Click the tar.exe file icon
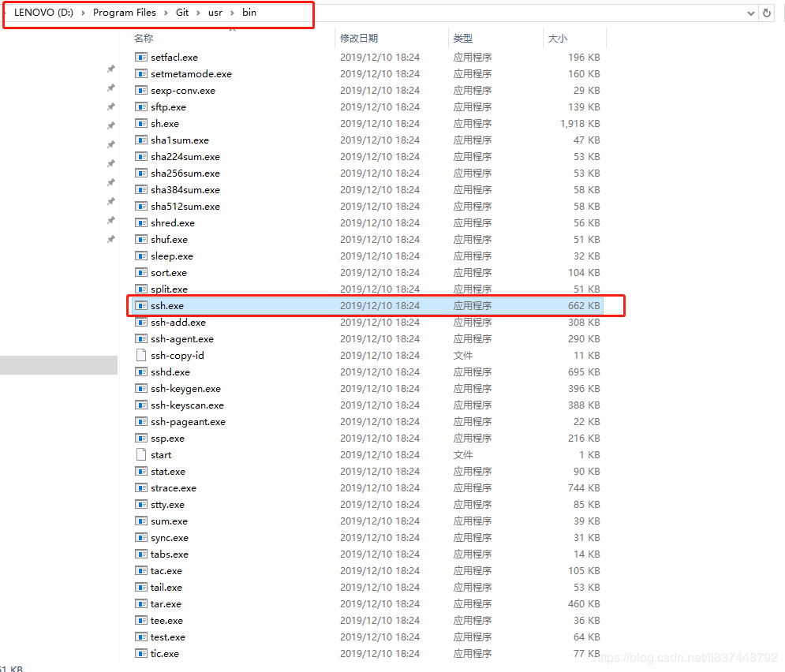This screenshot has width=785, height=672. pyautogui.click(x=142, y=603)
